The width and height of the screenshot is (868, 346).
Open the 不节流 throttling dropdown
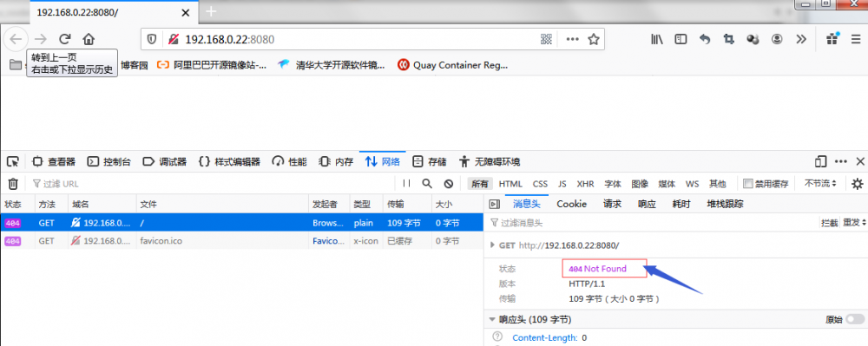pyautogui.click(x=820, y=184)
